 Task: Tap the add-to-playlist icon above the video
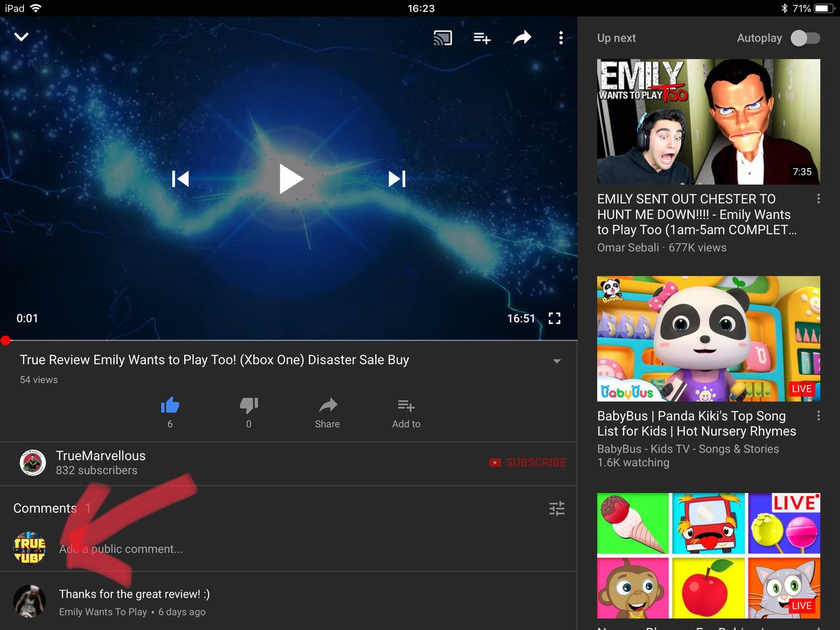click(x=482, y=38)
